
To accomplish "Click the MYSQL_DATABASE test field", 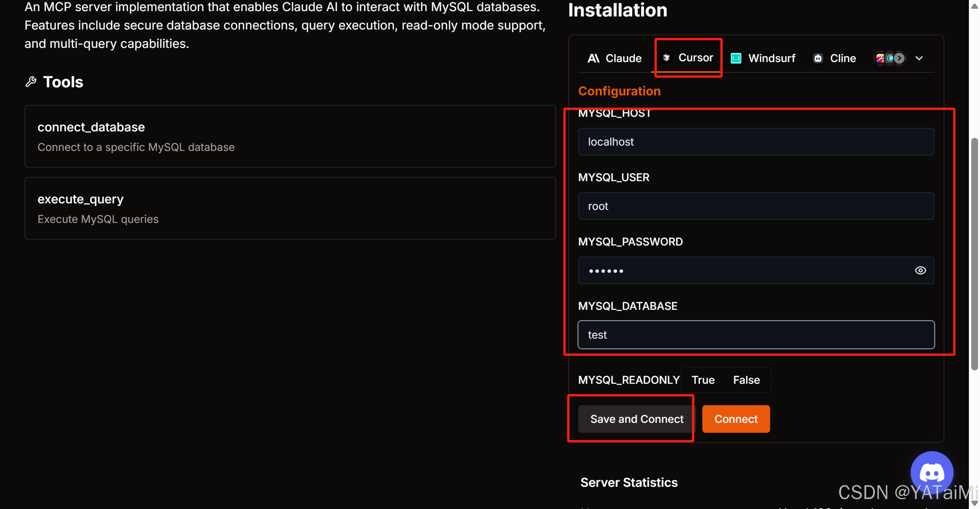I will tap(756, 335).
